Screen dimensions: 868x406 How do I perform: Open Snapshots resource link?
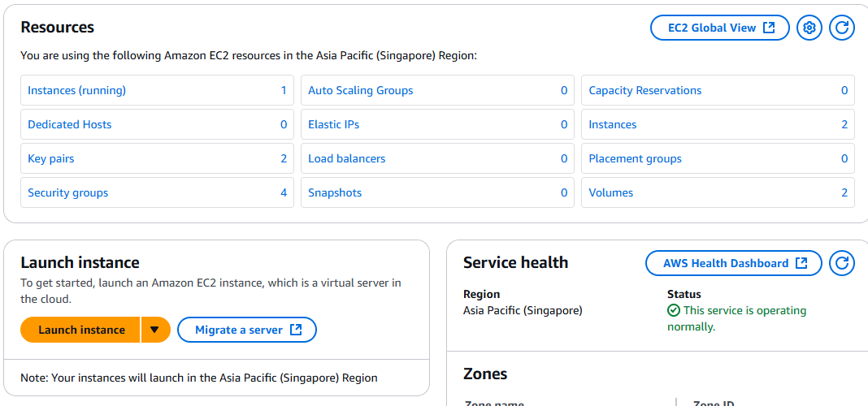[335, 193]
